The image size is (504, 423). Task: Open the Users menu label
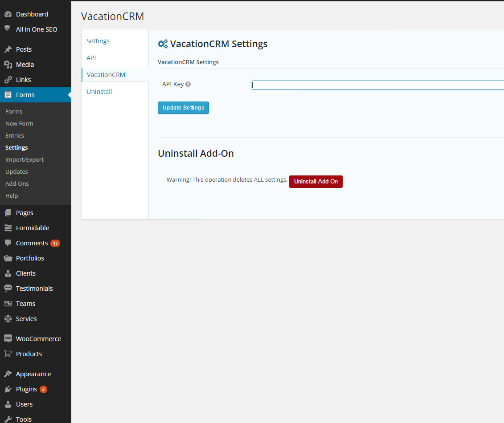(x=25, y=404)
